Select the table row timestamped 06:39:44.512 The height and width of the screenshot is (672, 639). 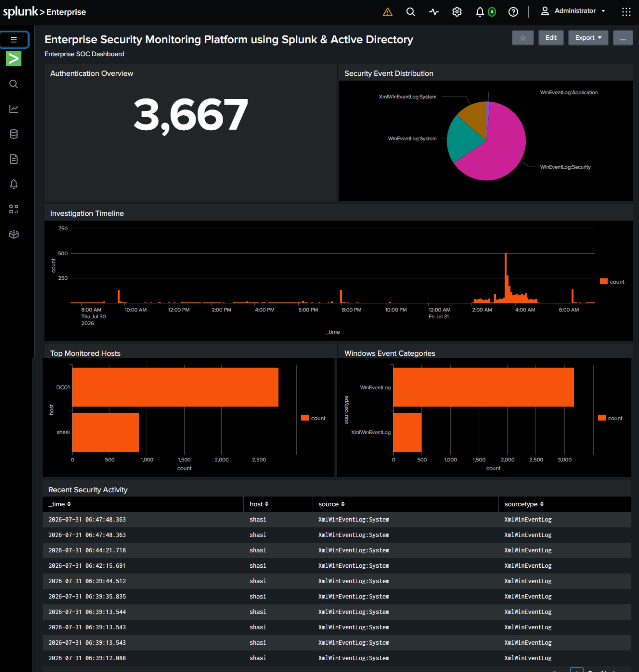[336, 581]
